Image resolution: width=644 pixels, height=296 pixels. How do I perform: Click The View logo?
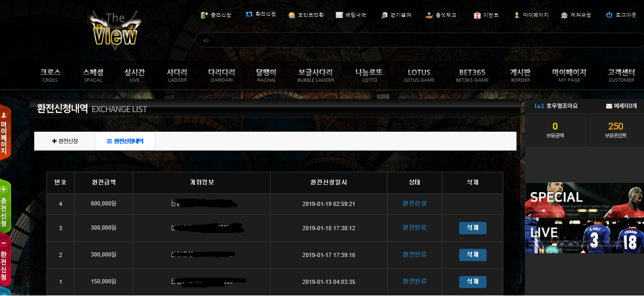coord(114,29)
